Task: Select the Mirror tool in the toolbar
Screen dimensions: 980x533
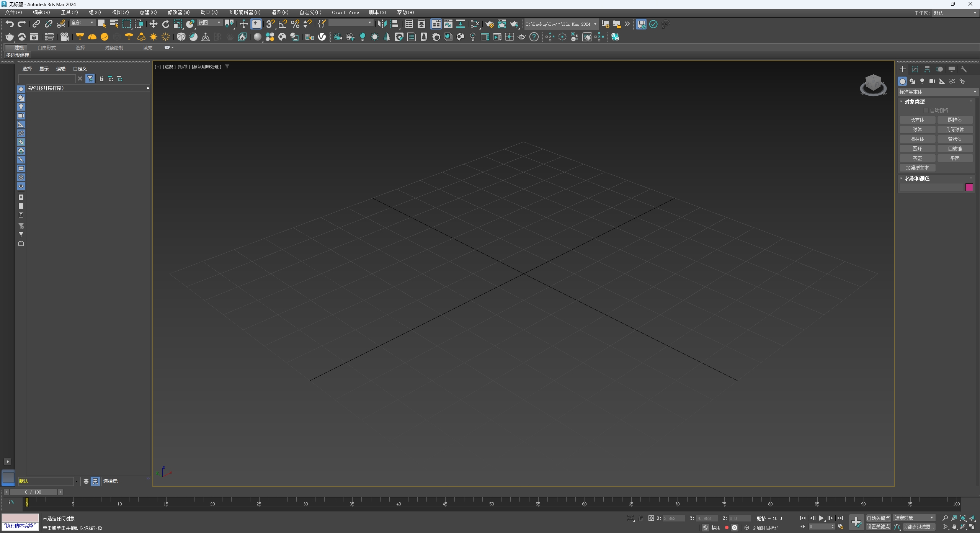Action: click(x=382, y=24)
